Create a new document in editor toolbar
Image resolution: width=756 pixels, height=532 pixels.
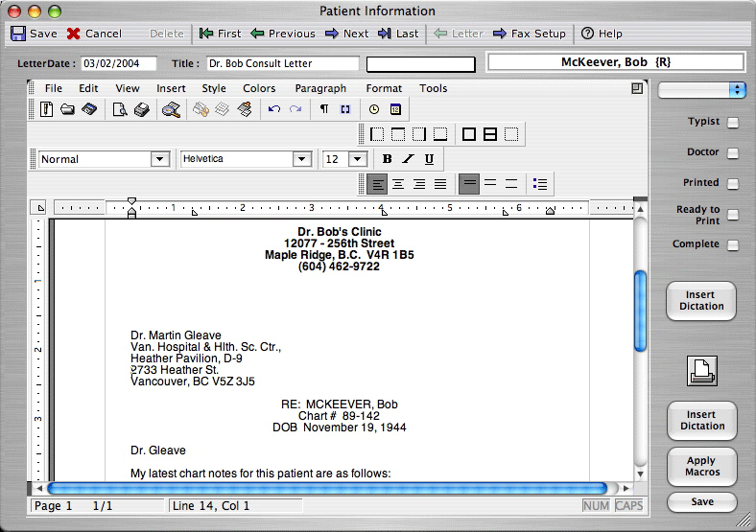coord(46,109)
